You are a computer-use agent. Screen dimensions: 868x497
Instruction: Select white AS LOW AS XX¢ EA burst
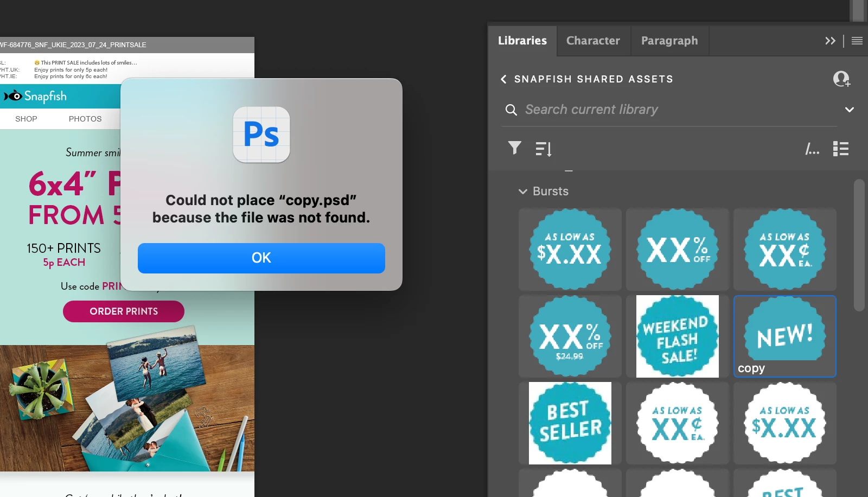tap(678, 423)
